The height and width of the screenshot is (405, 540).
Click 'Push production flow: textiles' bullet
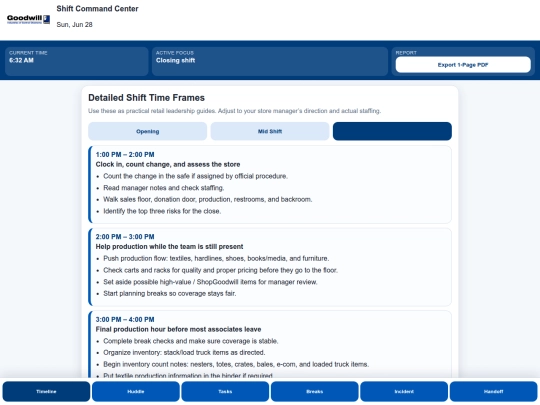(216, 259)
